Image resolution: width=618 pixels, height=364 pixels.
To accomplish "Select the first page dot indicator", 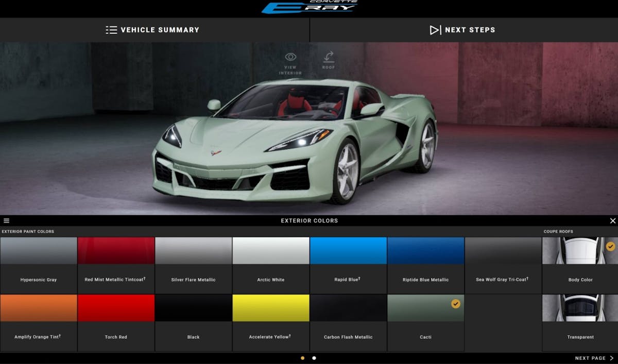I will [302, 358].
